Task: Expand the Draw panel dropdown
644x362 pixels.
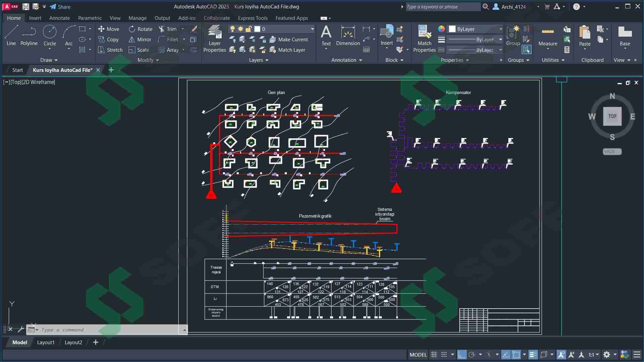Action: coord(49,60)
